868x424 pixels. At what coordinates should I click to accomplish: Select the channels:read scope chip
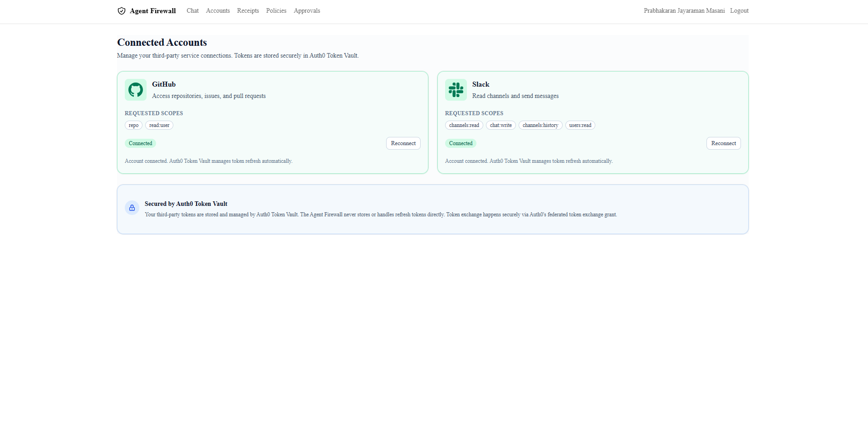click(x=464, y=125)
